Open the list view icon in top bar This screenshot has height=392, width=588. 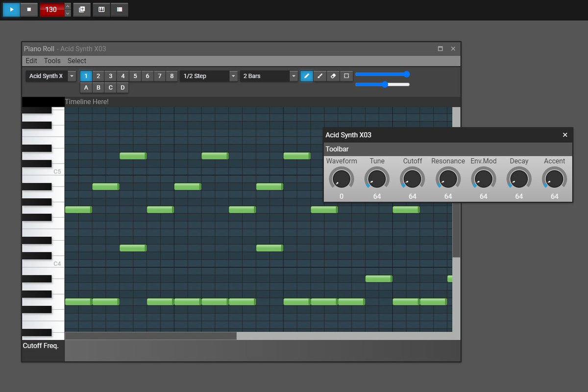(120, 9)
